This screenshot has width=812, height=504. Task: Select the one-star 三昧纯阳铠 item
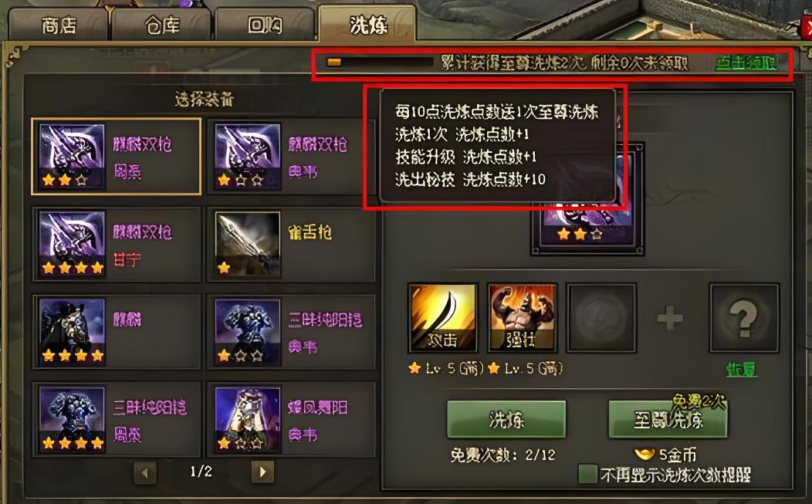click(x=248, y=332)
